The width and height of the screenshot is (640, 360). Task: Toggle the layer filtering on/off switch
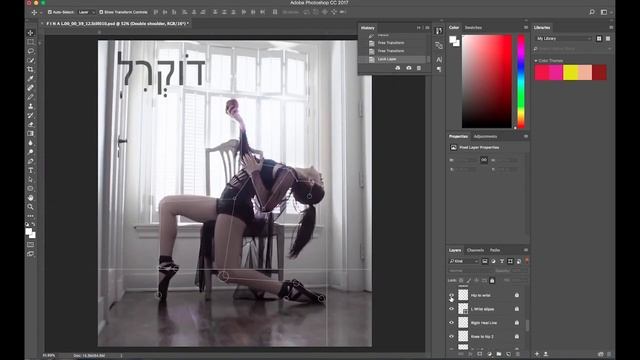[x=527, y=260]
